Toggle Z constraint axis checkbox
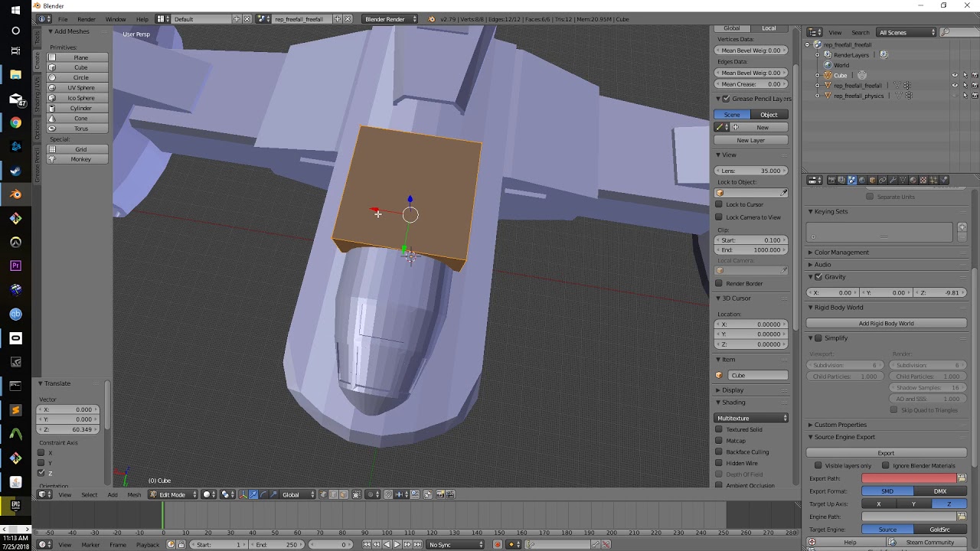This screenshot has width=980, height=551. pyautogui.click(x=41, y=473)
